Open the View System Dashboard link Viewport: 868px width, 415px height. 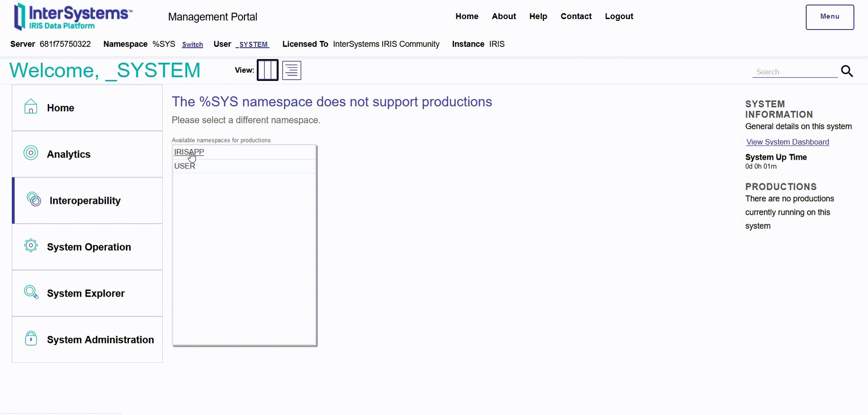click(x=788, y=142)
